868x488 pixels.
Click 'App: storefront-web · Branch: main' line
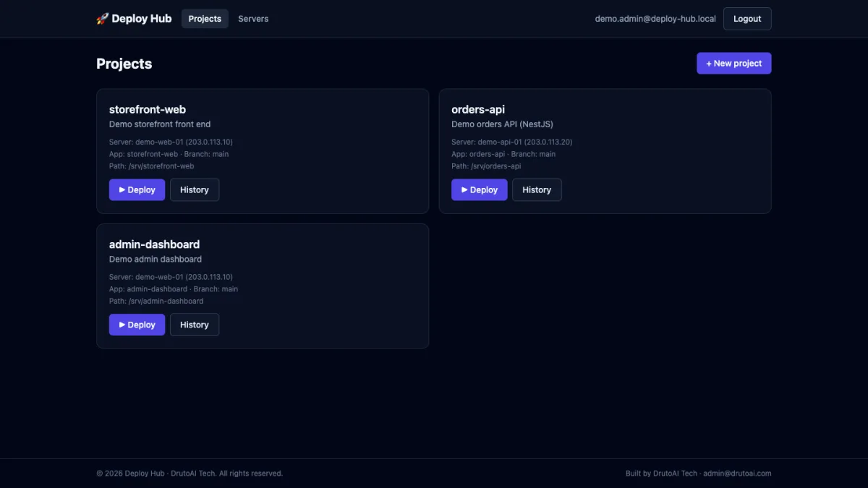coord(169,154)
